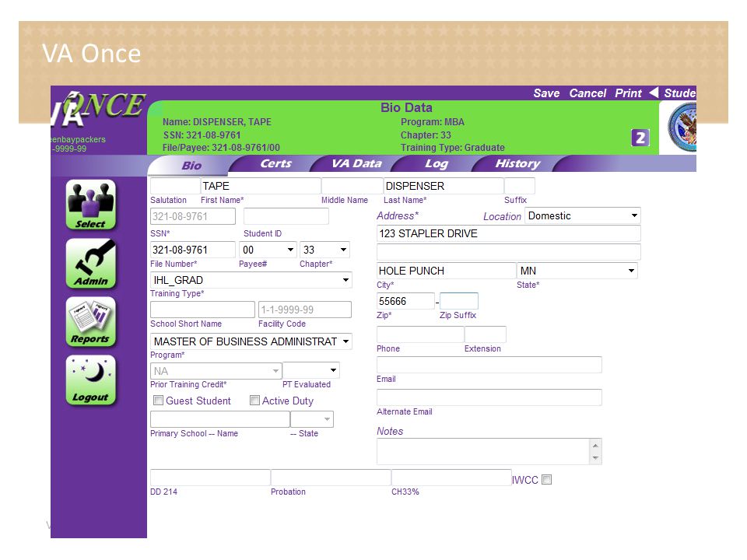Click the Extension field
747x560 pixels.
coord(485,334)
